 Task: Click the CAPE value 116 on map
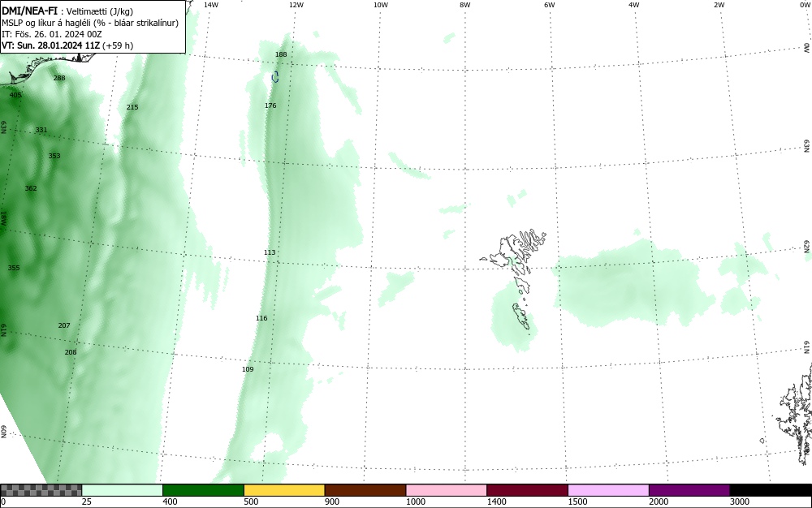(x=261, y=318)
